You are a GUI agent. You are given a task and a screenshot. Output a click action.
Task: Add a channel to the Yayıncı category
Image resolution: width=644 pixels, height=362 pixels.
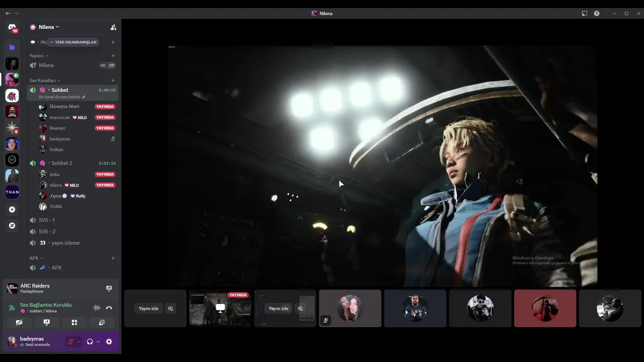[113, 56]
